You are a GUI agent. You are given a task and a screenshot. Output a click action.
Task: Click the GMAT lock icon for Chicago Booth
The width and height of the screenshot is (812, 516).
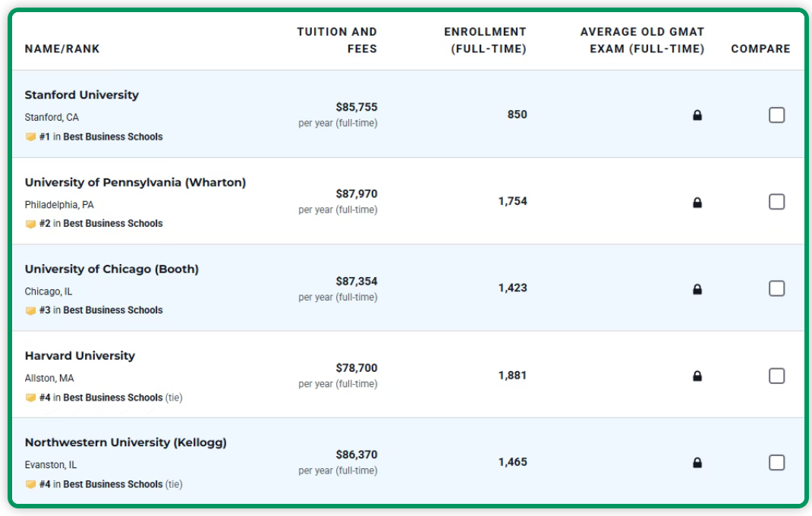pos(697,289)
